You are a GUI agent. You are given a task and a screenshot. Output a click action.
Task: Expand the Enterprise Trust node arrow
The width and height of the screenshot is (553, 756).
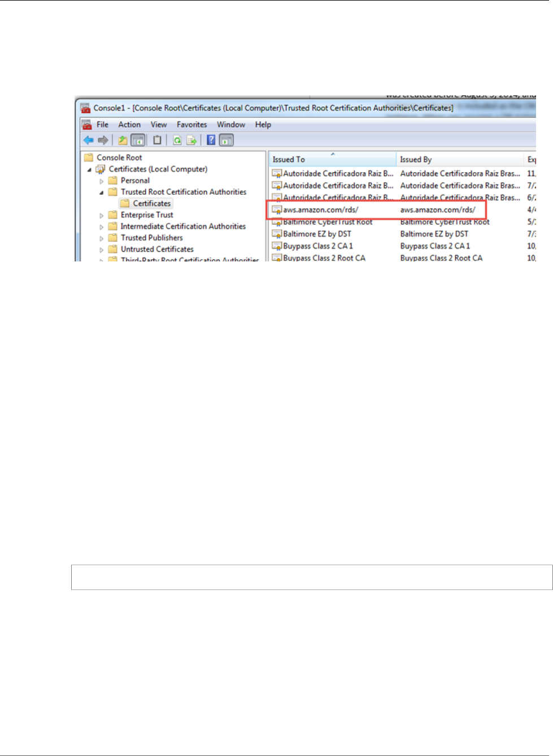click(102, 216)
